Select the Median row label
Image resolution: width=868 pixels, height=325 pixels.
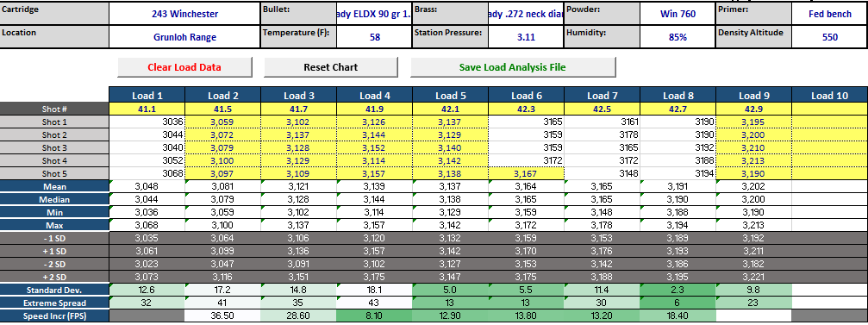(54, 199)
